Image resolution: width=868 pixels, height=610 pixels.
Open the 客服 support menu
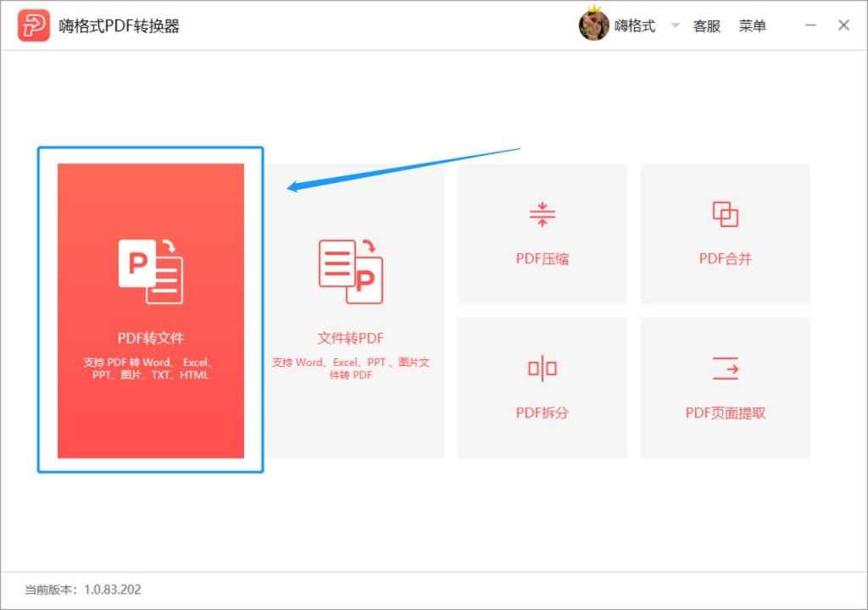[x=706, y=26]
